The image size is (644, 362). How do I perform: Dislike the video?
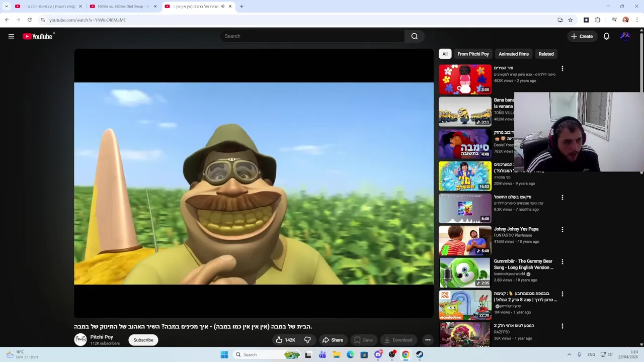(307, 340)
